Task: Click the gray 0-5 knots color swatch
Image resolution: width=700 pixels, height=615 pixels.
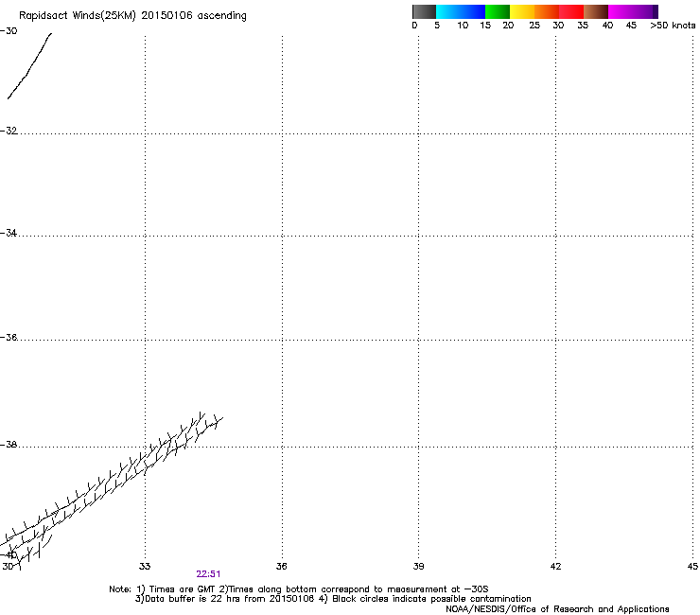Action: 424,11
